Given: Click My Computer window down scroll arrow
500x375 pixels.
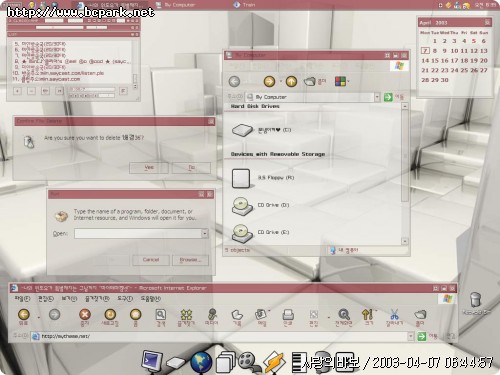Looking at the screenshot, I should coord(405,241).
